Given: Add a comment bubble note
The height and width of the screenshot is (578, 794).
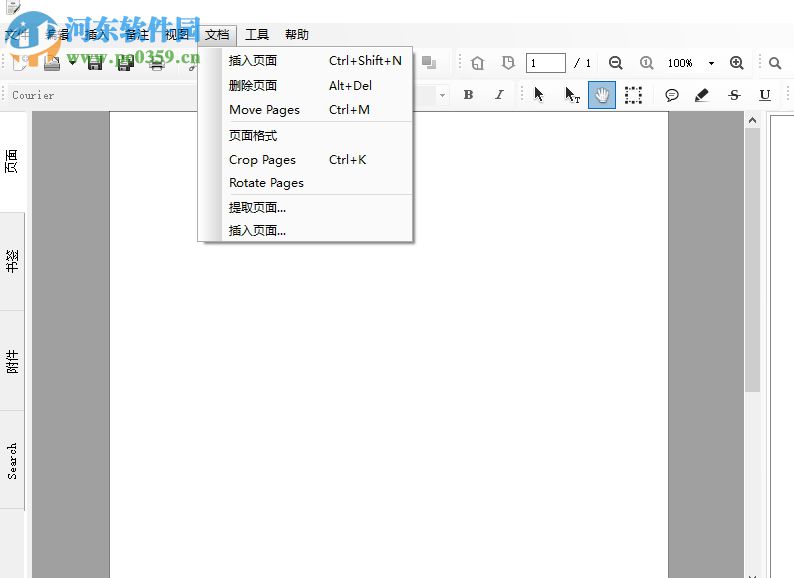Looking at the screenshot, I should point(671,95).
